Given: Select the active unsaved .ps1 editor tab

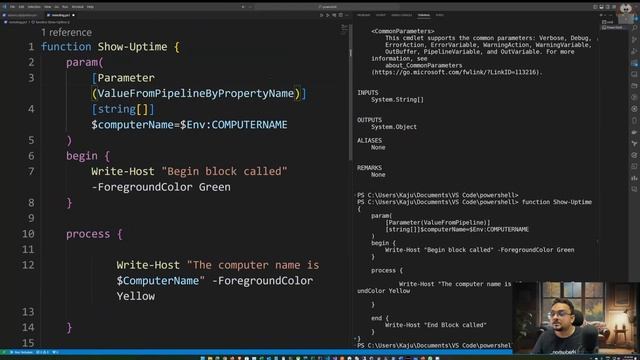Looking at the screenshot, I should pos(60,15).
